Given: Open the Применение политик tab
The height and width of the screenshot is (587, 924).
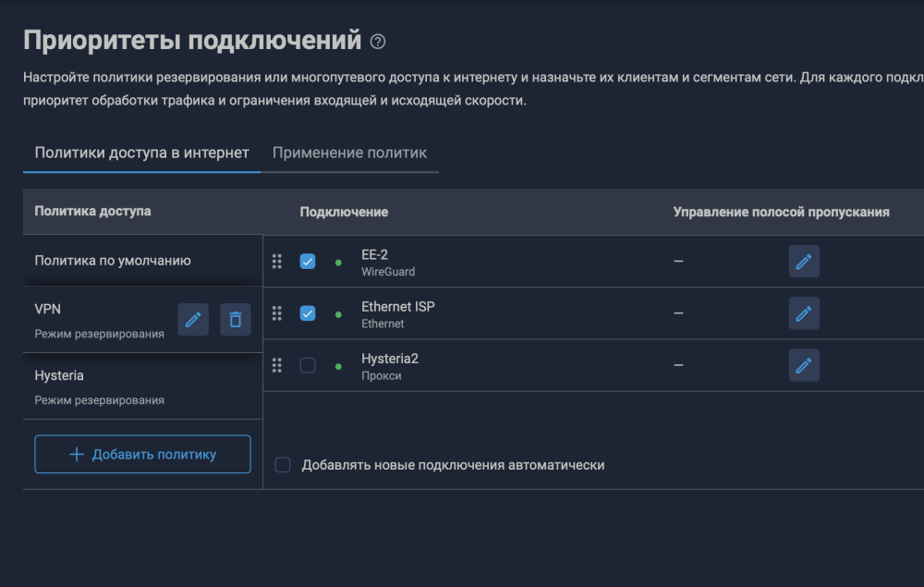Looking at the screenshot, I should 349,153.
